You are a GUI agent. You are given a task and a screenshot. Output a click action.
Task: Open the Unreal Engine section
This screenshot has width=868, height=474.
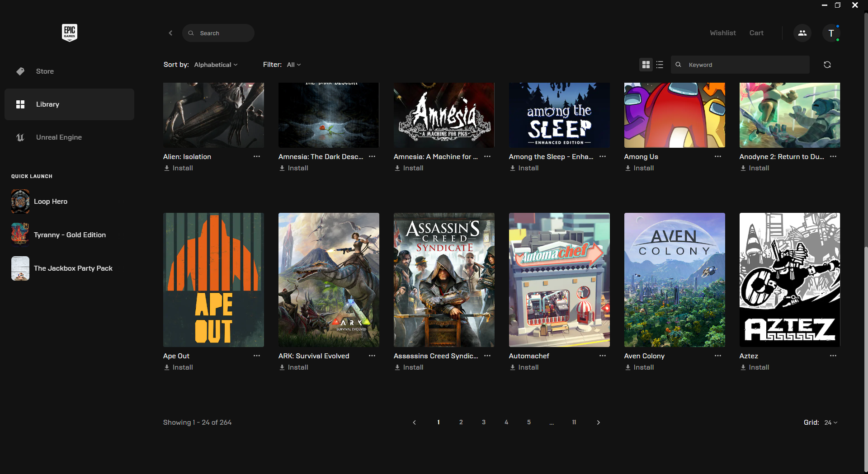pyautogui.click(x=69, y=137)
